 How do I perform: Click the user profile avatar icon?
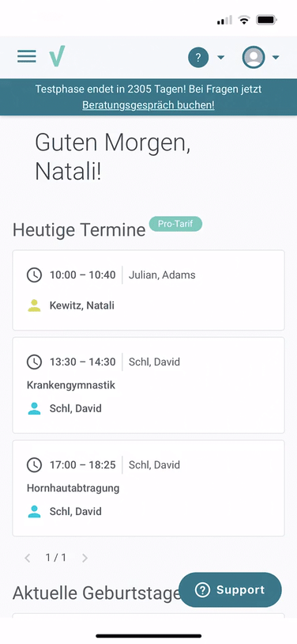(254, 57)
